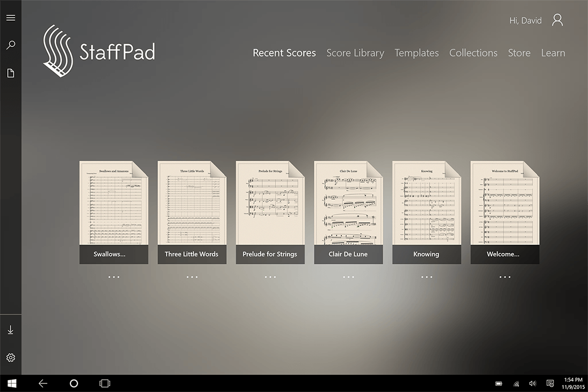Open the Knowing score thumbnail
Image resolution: width=588 pixels, height=392 pixels.
coord(426,209)
